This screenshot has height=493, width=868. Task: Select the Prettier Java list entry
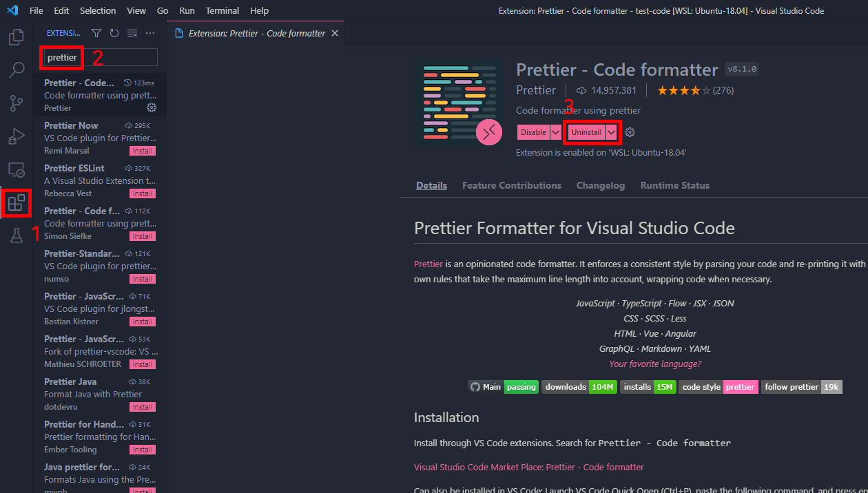100,394
